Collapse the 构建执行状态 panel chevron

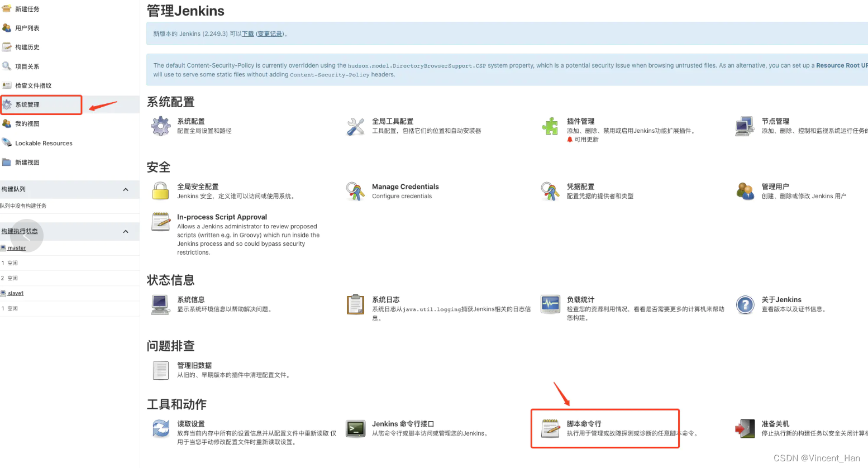pos(126,231)
